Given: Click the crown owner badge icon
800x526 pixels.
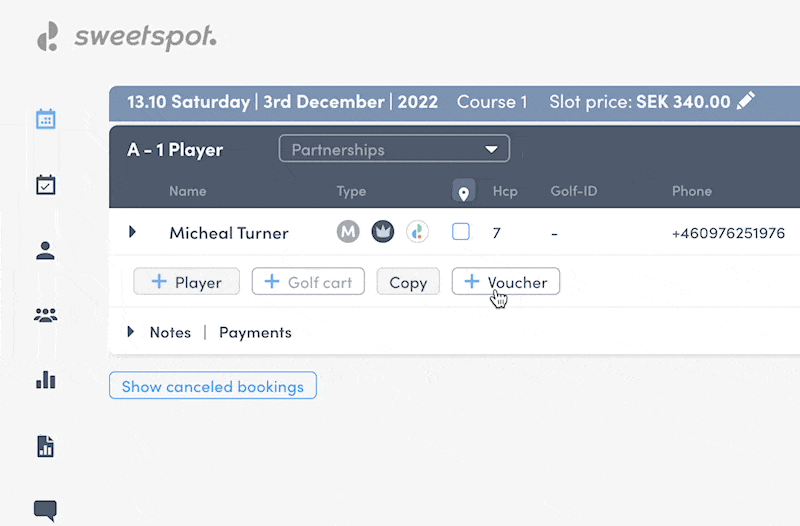Looking at the screenshot, I should [x=383, y=232].
